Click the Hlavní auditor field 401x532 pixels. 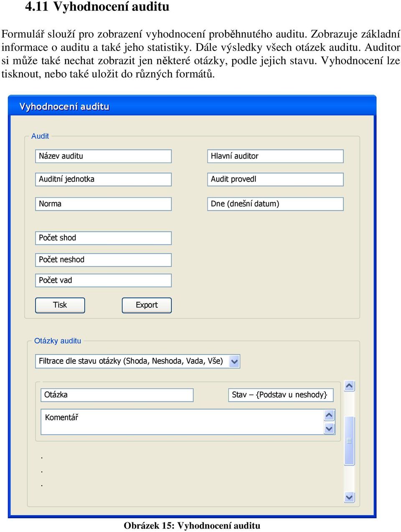click(x=275, y=156)
